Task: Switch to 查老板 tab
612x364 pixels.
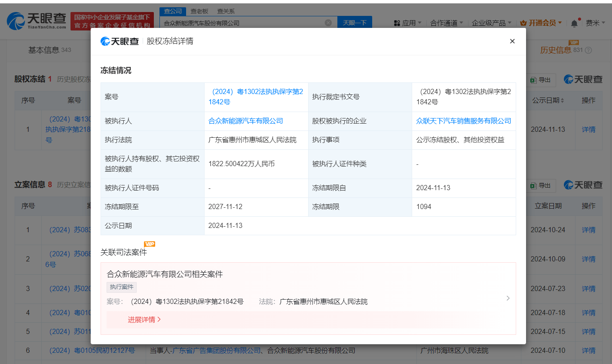Action: 199,11
